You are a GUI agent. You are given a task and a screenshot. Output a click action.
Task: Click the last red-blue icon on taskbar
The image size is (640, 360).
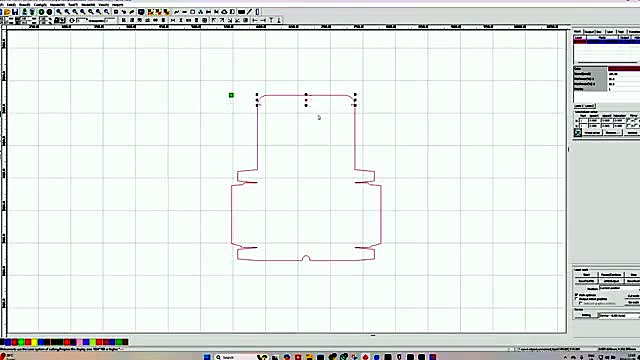tap(432, 357)
